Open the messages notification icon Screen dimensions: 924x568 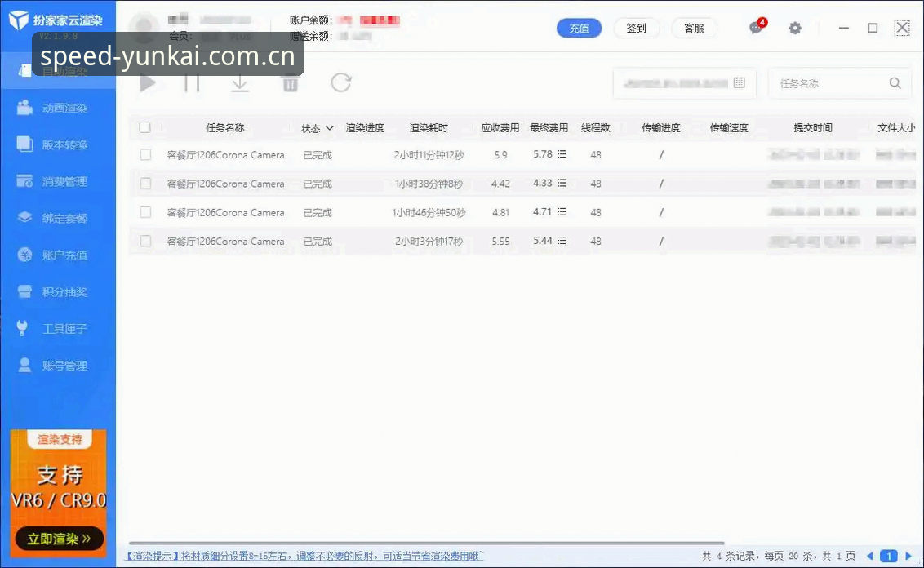757,27
